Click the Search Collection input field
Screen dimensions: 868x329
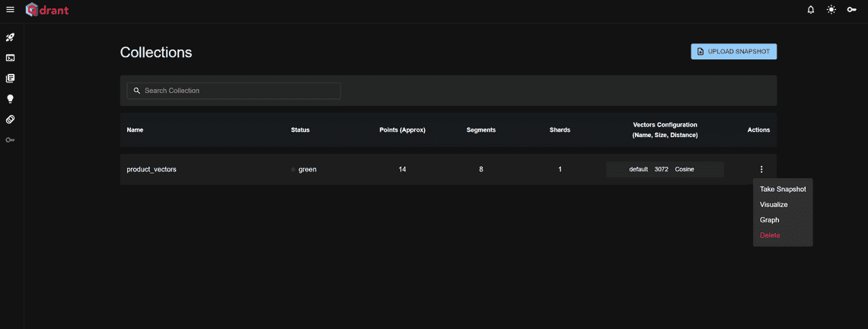[x=233, y=91]
